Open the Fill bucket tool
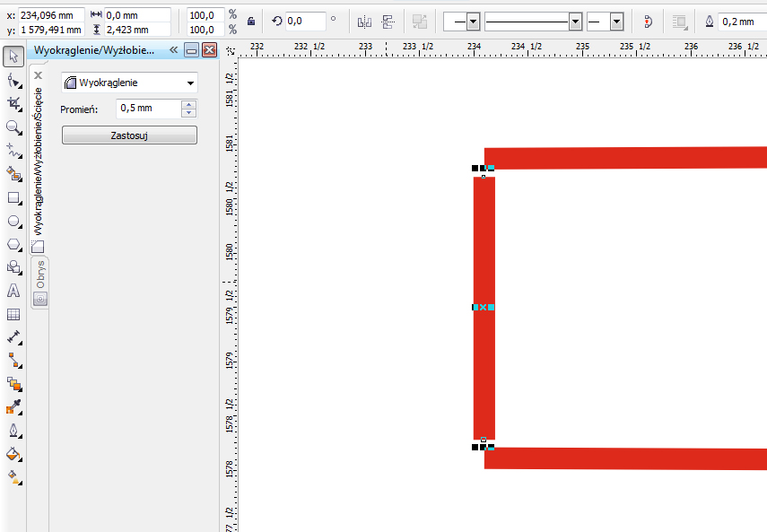 (x=13, y=454)
